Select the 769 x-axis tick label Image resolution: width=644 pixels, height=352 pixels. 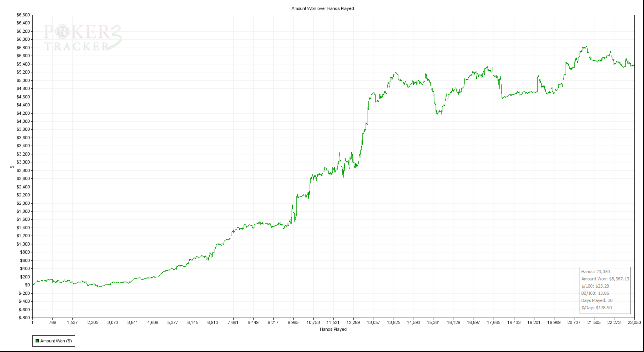coord(52,322)
